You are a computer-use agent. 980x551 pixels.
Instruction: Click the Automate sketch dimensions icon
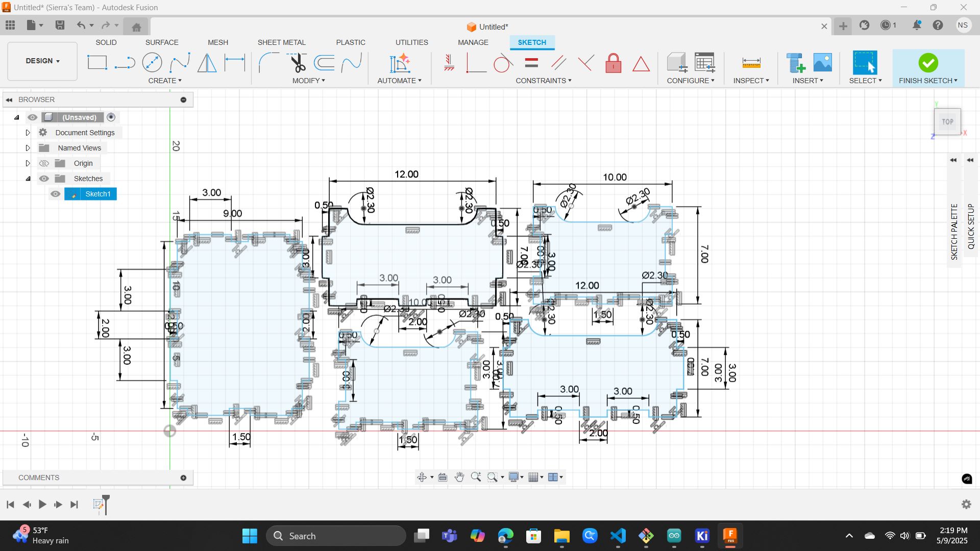point(400,63)
